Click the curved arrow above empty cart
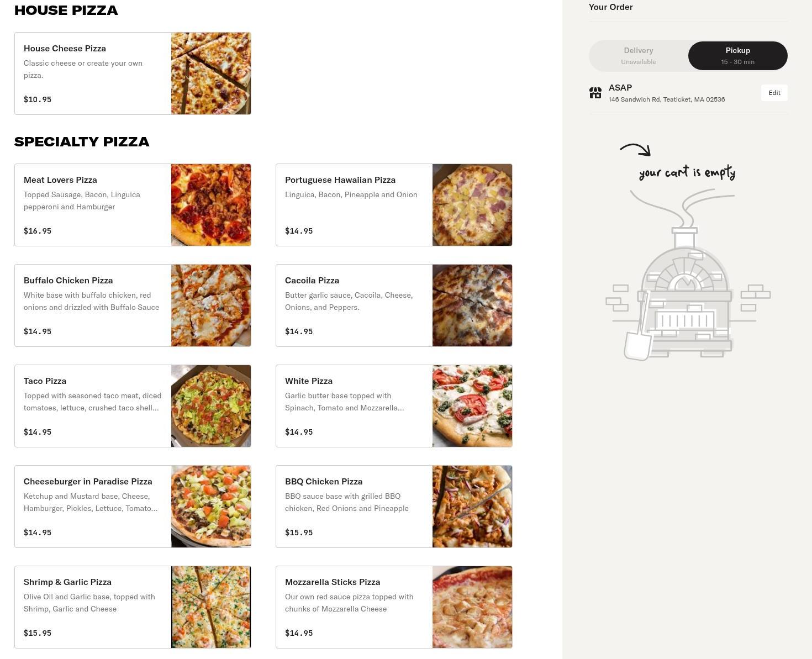Screen dimensions: 812x659 click(x=635, y=149)
